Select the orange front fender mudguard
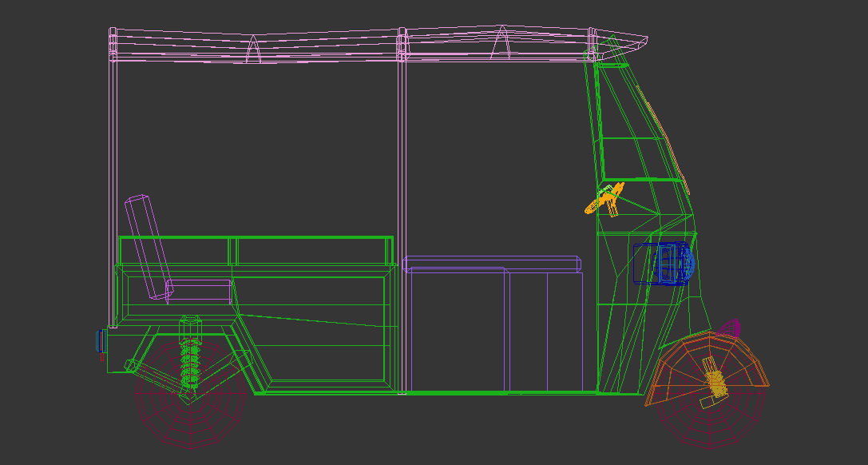This screenshot has height=465, width=868. point(707,368)
